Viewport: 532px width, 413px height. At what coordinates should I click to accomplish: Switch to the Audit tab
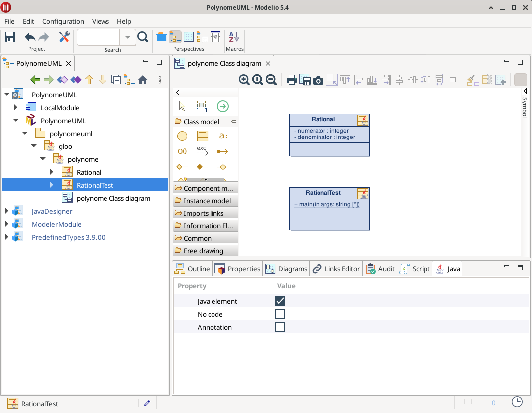click(380, 269)
